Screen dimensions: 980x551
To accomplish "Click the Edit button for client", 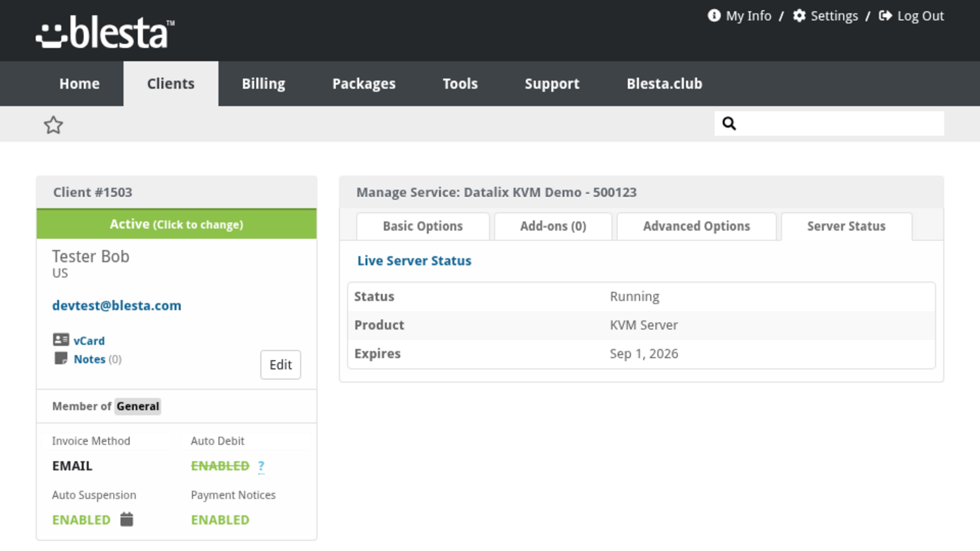I will tap(280, 365).
